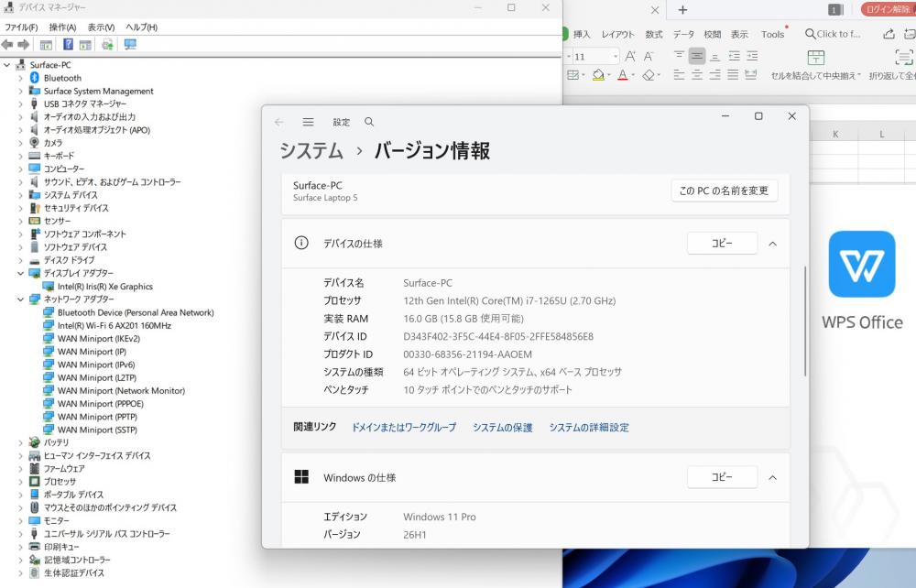Open the border style dropdown in WPS
The image size is (916, 588).
(583, 75)
